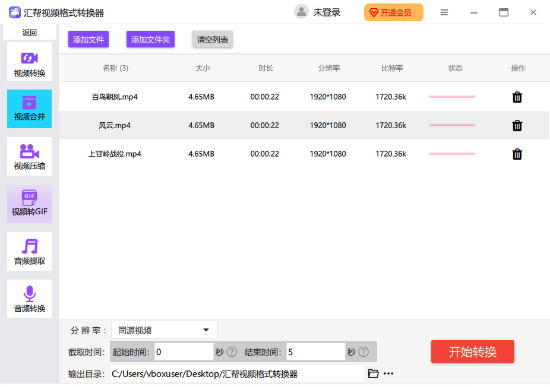Maximize the converter window
Viewport: 550px width, 387px height.
(504, 13)
